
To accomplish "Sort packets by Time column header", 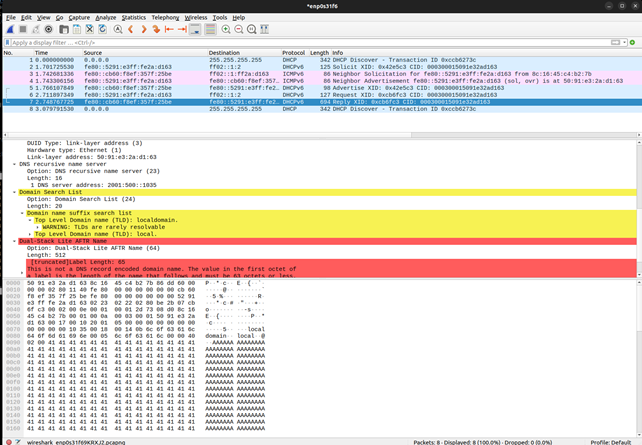I will [x=57, y=53].
